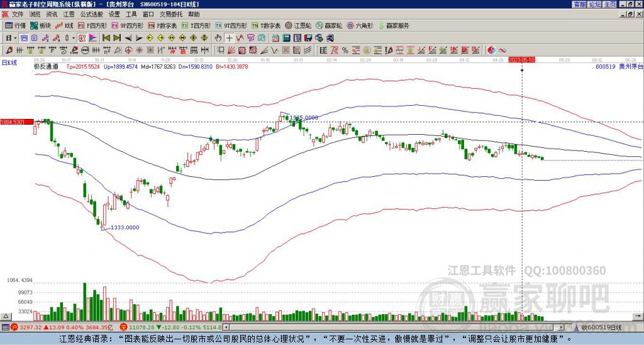Viewport: 644px width, 345px height.
Task: Open the 9T四方形 tool
Action: (x=231, y=25)
